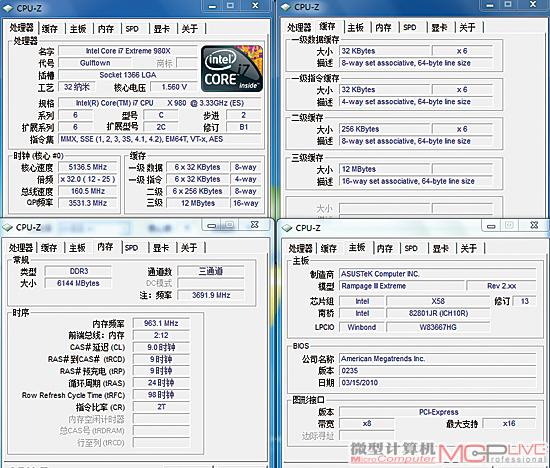The height and width of the screenshot is (468, 550).
Task: Open 显卡 tab in top-left CPU-Z window
Action: 162,28
